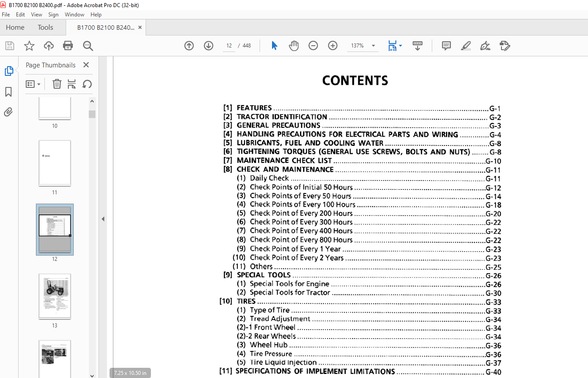The image size is (588, 378).
Task: Click the thumbnails scrollbar handle
Action: [92, 114]
